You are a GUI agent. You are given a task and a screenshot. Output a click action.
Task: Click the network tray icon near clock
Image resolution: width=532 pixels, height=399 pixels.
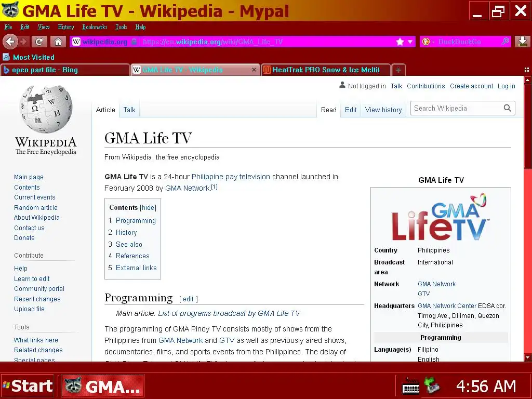[432, 386]
